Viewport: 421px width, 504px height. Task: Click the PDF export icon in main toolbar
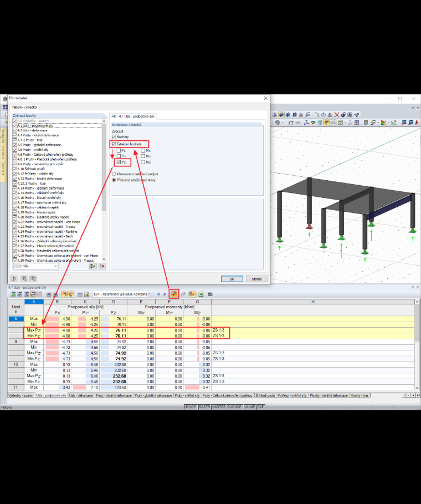417,123
